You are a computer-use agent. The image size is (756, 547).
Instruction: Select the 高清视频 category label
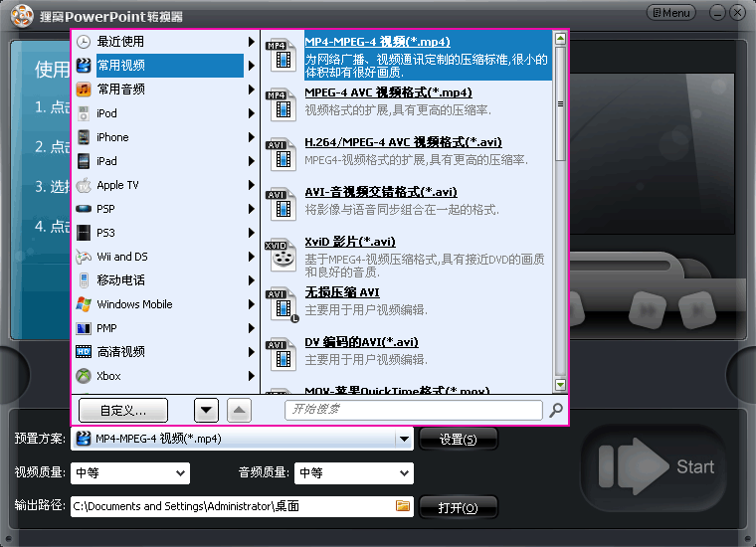[x=120, y=352]
